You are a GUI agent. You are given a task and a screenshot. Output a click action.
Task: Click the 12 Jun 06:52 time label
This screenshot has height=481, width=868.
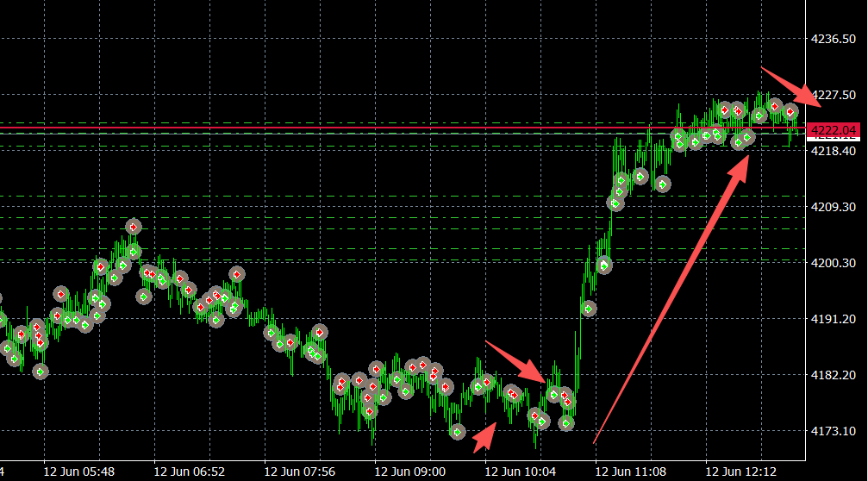coord(190,472)
